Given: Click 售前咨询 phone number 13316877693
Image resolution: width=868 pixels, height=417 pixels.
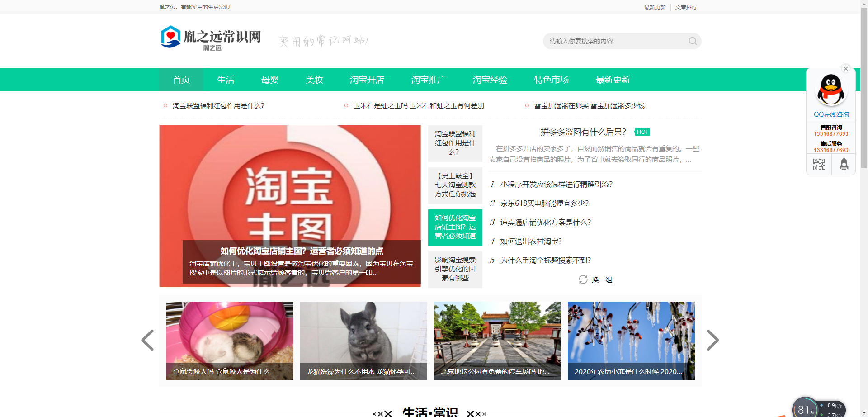Looking at the screenshot, I should coord(831,134).
